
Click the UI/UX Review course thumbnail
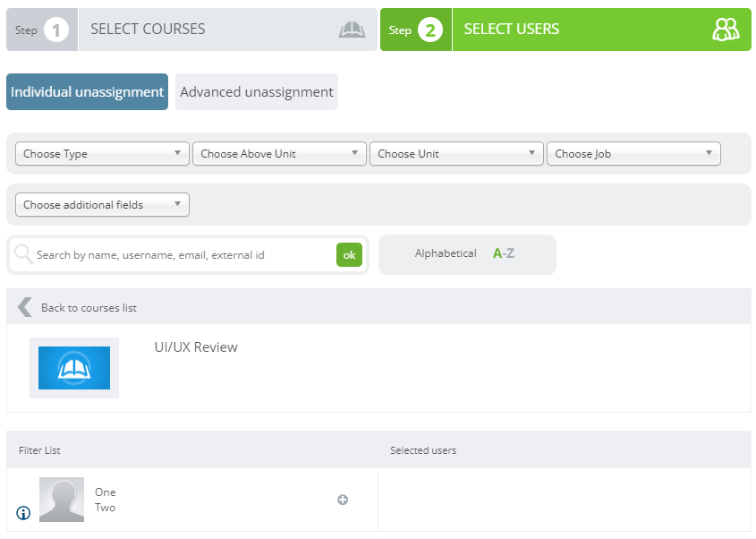(x=74, y=367)
